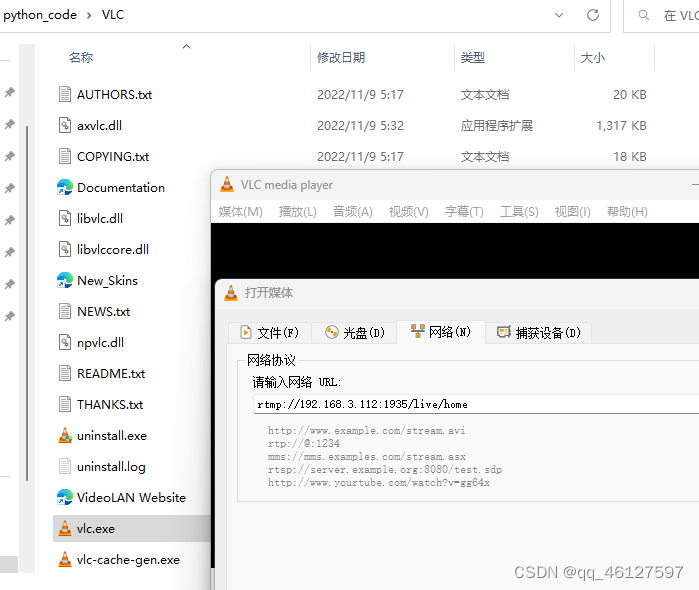Screen dimensions: 699x590
Task: Open the 媒体(M) menu in VLC
Action: coord(240,211)
